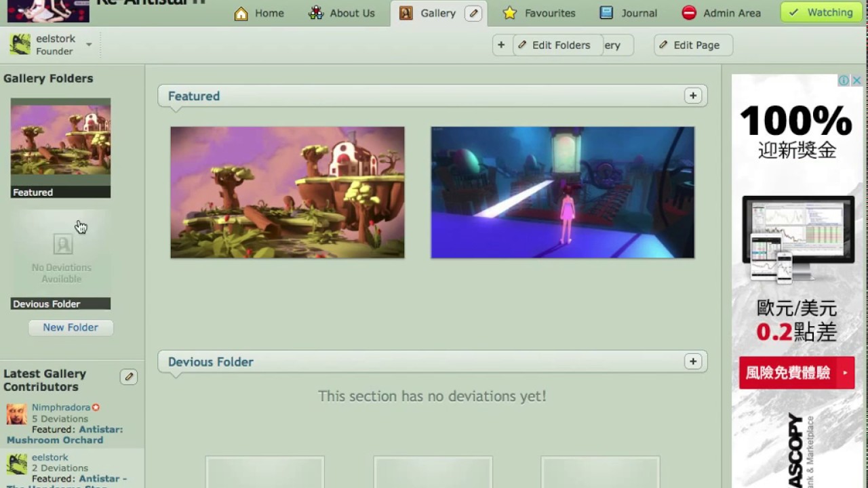The width and height of the screenshot is (868, 488).
Task: Open the About Us tab
Action: click(341, 13)
